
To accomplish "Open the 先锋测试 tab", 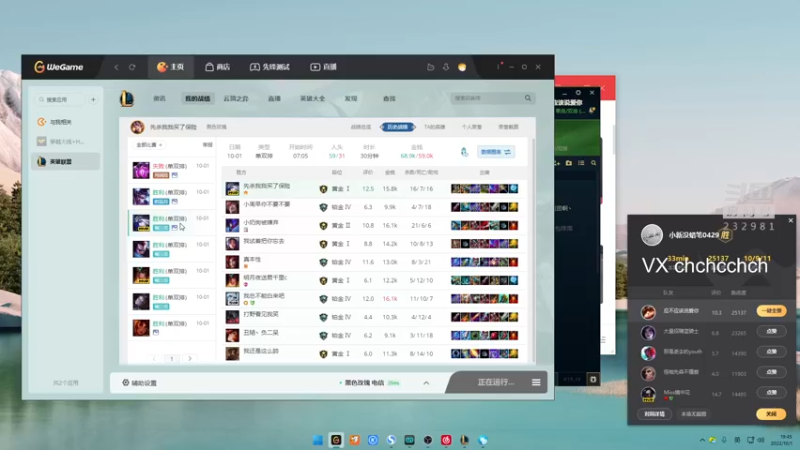I will pos(269,67).
